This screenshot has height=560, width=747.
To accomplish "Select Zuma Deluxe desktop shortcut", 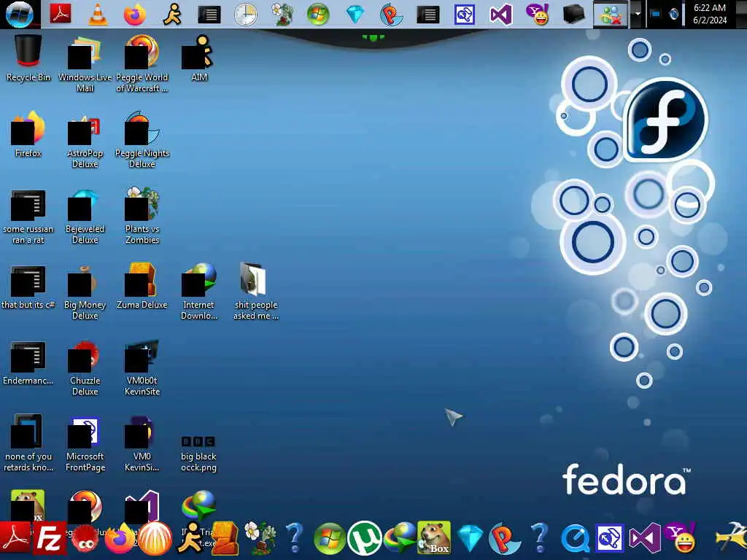I will click(x=142, y=287).
